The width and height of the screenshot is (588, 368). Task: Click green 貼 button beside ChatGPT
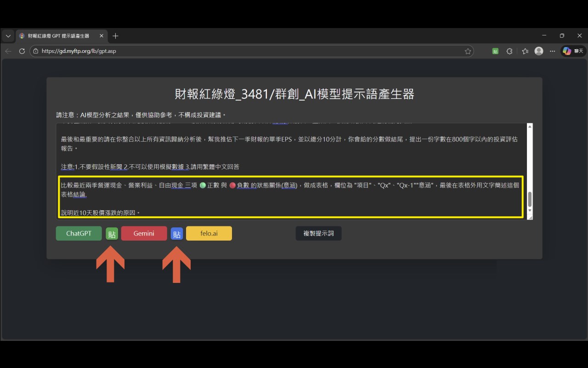tap(112, 234)
